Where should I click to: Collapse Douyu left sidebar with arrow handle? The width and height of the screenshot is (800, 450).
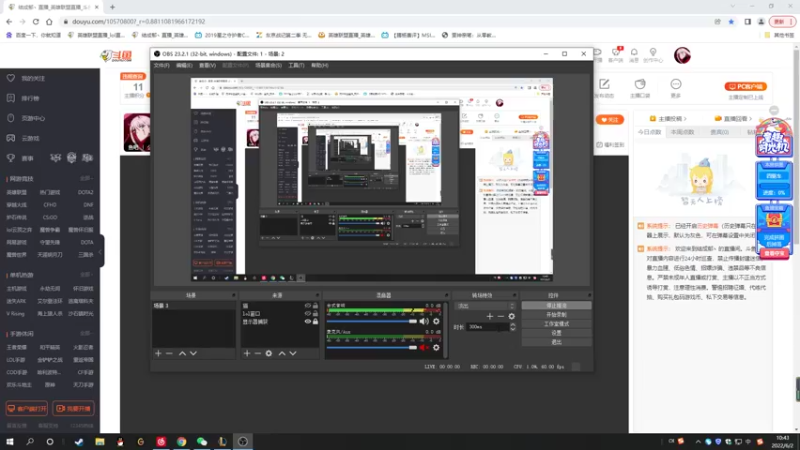pos(101,251)
